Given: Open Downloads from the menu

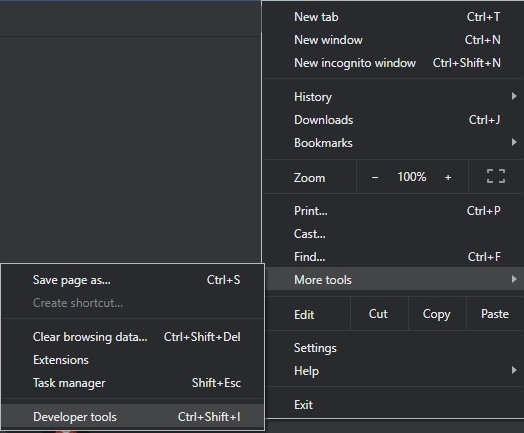Looking at the screenshot, I should (x=393, y=120).
